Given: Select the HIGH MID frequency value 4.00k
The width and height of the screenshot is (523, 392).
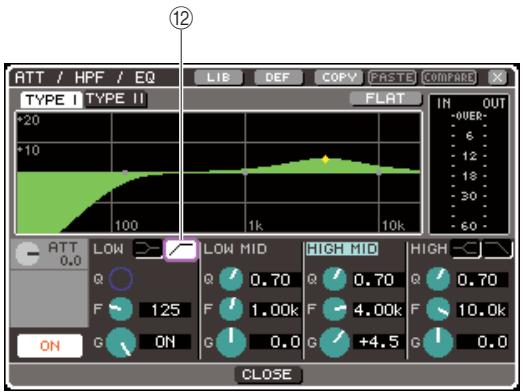Looking at the screenshot, I should pyautogui.click(x=378, y=310).
